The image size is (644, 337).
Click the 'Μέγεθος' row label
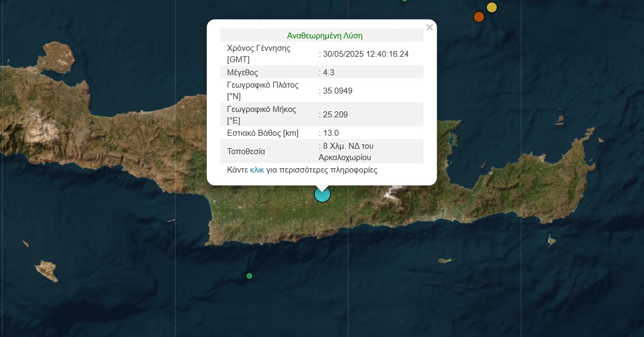click(x=243, y=72)
